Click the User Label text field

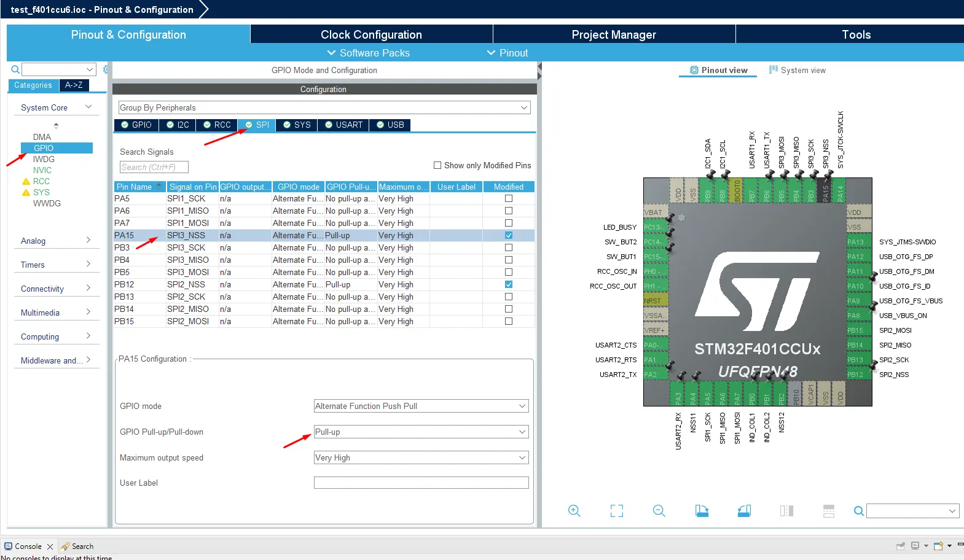coord(421,483)
